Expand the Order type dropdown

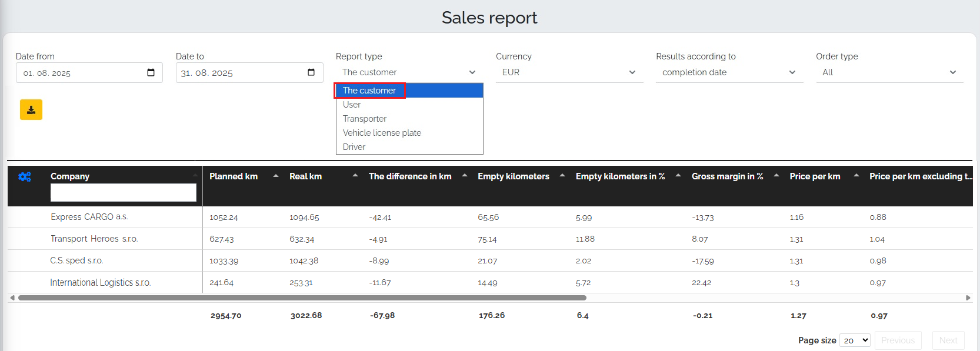[889, 72]
